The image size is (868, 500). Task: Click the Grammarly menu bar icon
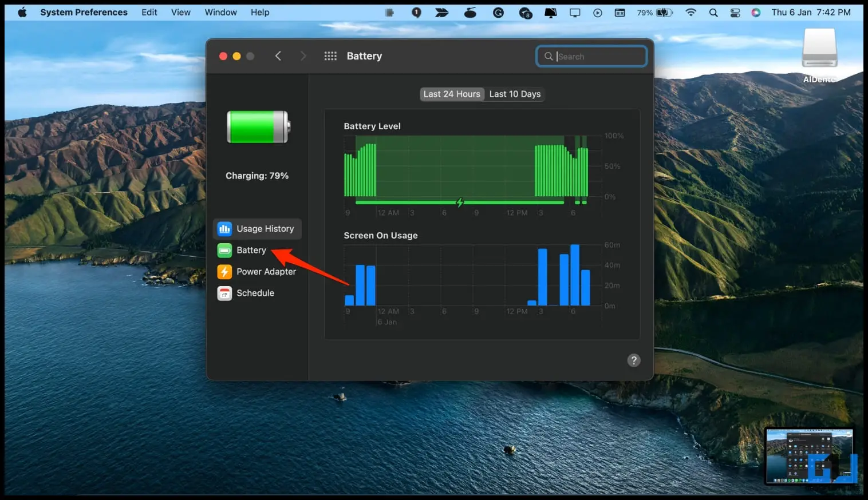498,12
